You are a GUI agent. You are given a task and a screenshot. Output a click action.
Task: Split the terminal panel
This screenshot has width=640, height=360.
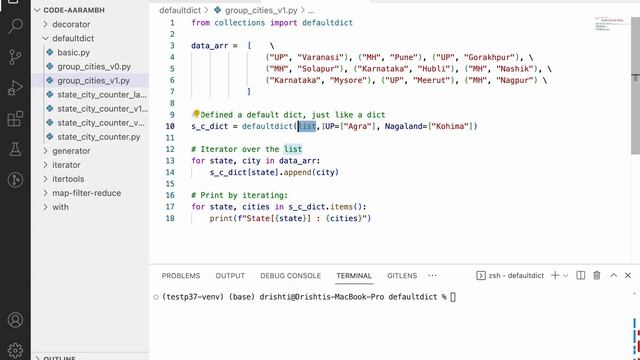pyautogui.click(x=580, y=276)
